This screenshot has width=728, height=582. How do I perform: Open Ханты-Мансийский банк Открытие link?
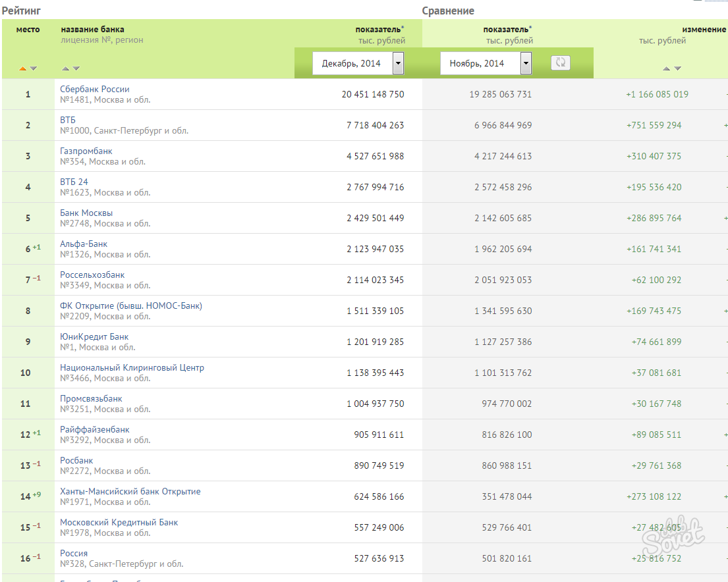click(130, 492)
